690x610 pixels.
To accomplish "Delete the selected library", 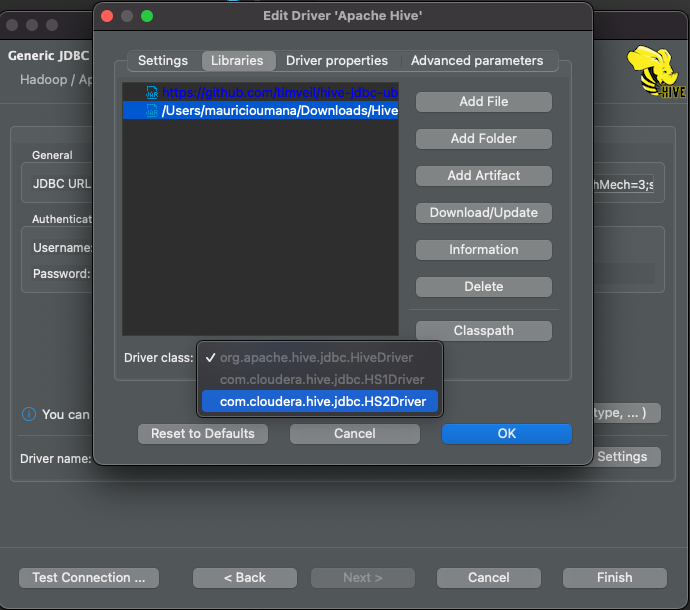I will [x=484, y=287].
